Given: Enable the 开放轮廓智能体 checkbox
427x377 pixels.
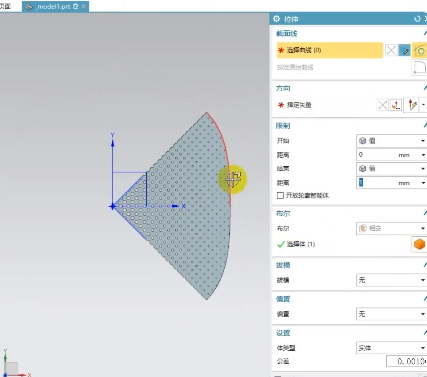Looking at the screenshot, I should click(x=280, y=195).
